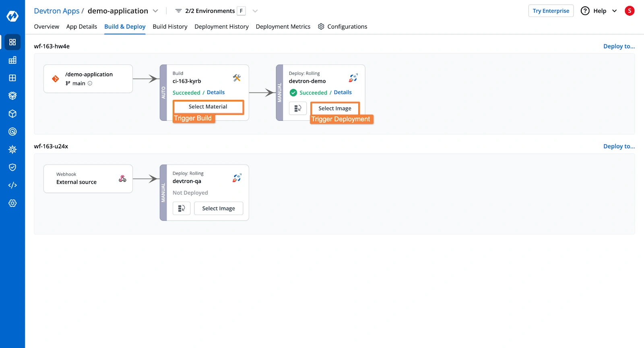
Task: Click rollback icon button on devtron-qa
Action: tap(182, 208)
